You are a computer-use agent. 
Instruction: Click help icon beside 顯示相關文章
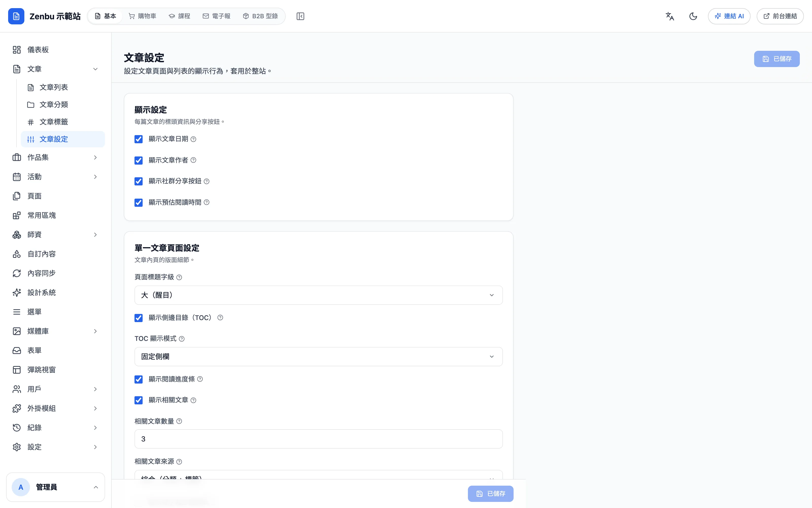193,400
